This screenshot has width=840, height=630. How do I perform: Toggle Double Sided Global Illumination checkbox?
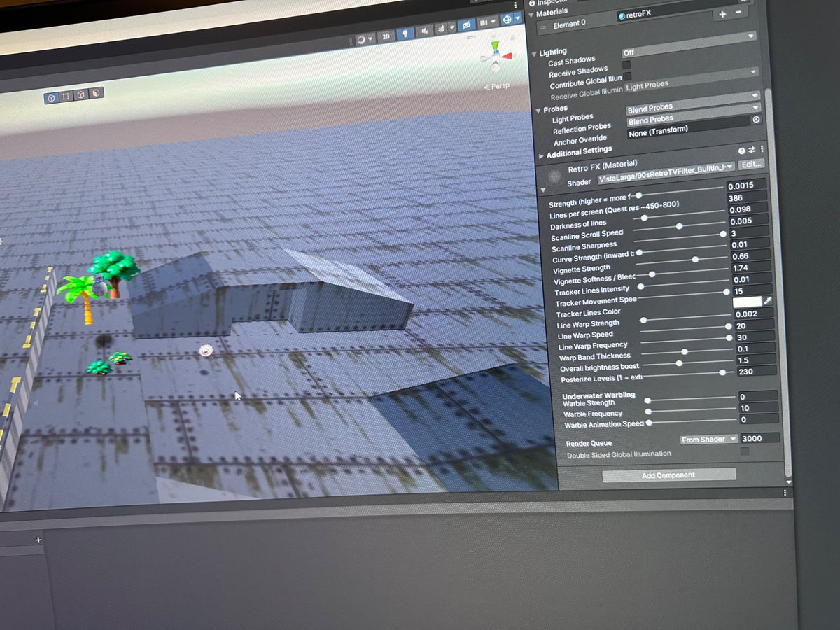click(744, 451)
